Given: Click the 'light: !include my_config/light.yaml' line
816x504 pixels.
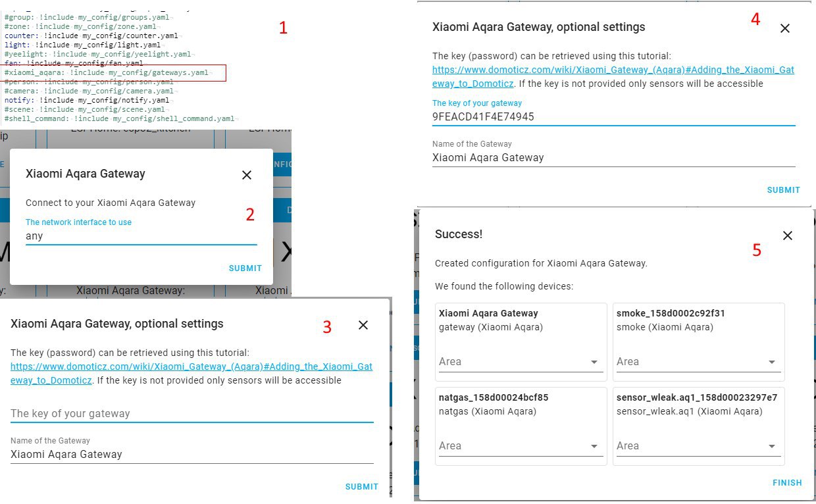Looking at the screenshot, I should click(84, 45).
